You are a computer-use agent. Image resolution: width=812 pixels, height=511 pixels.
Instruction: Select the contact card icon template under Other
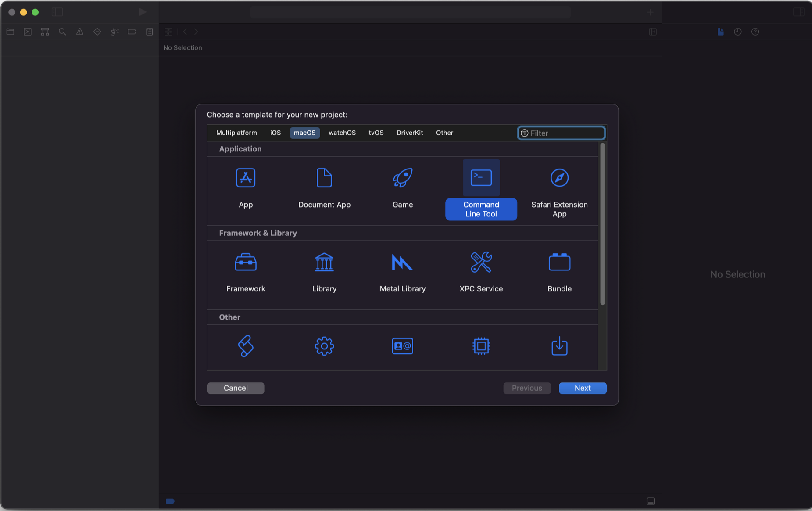pos(403,346)
